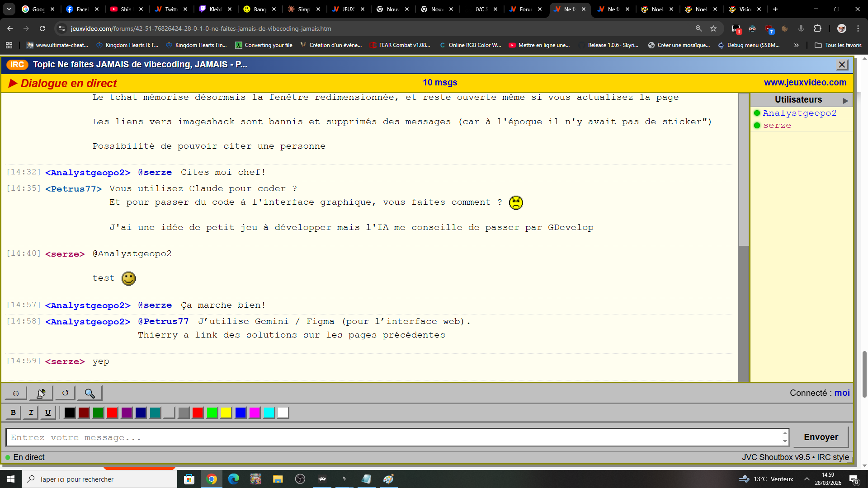
Task: Open the magnifying glass search tool
Action: (90, 393)
